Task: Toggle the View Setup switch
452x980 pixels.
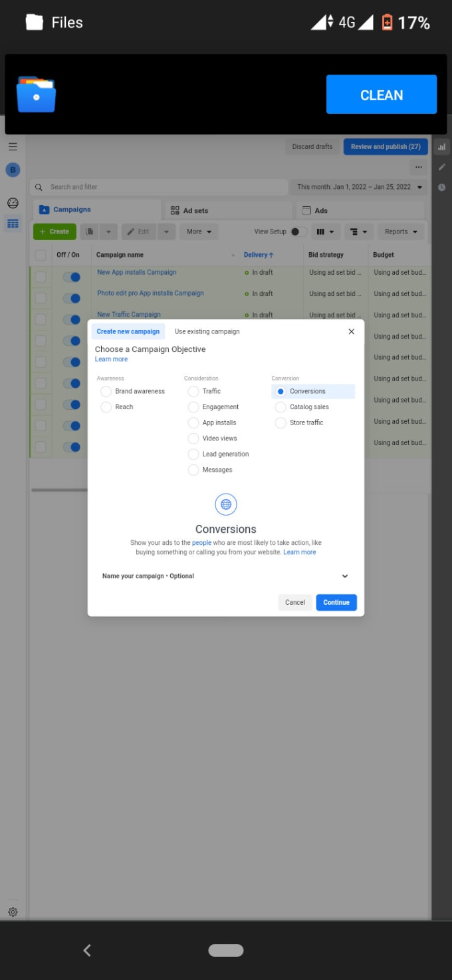Action: click(x=298, y=232)
